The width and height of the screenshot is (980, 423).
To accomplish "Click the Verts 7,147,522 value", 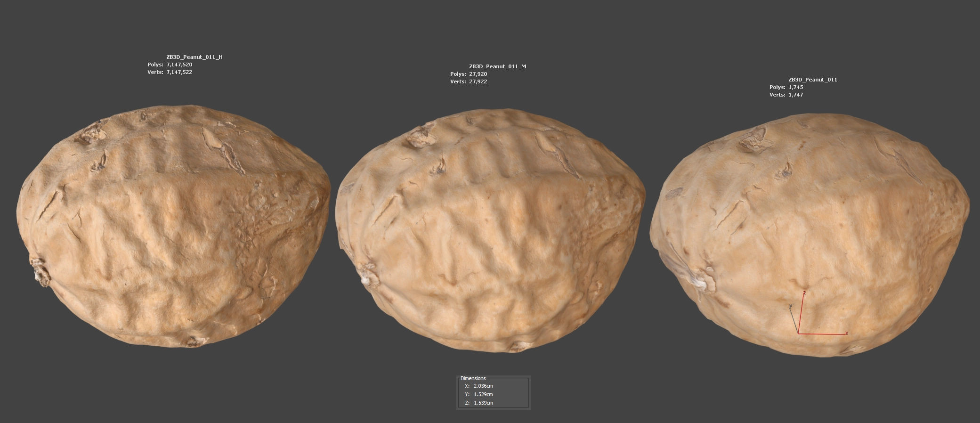I will pos(179,72).
